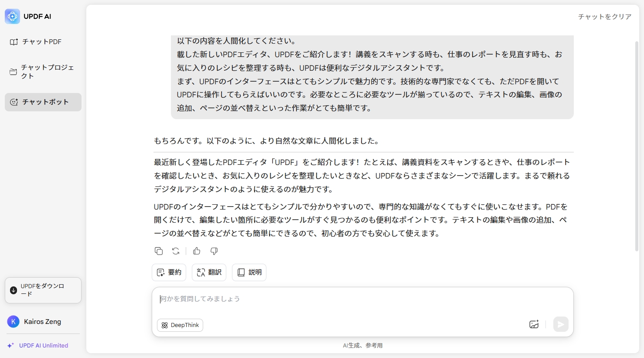The width and height of the screenshot is (644, 358).
Task: Click the 翻訳 button
Action: point(209,272)
